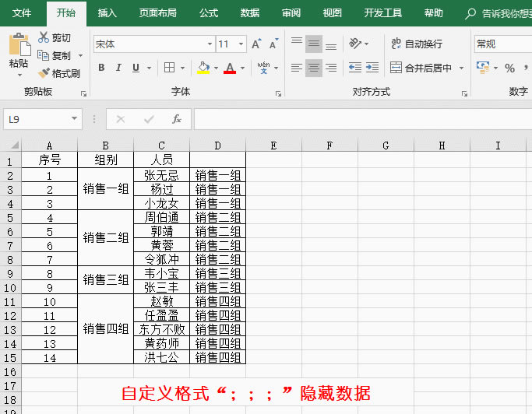Click the search magnifier 告诉我 icon
532x414 pixels.
click(470, 13)
